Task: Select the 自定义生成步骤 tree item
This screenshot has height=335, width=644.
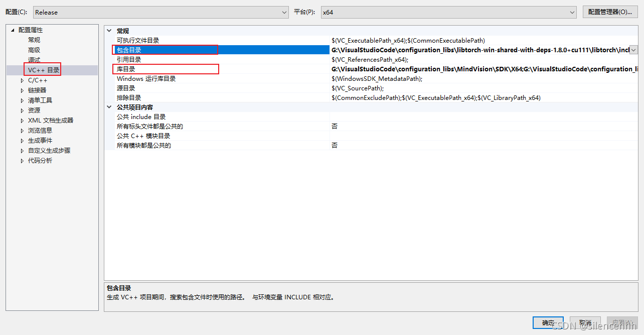Action: [49, 151]
